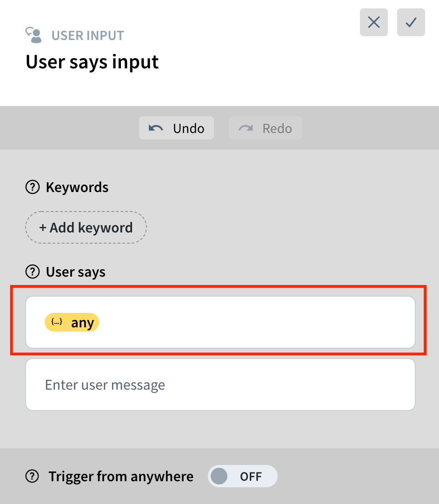Add a new keyword with + Add keyword
The image size is (439, 504).
click(x=86, y=227)
